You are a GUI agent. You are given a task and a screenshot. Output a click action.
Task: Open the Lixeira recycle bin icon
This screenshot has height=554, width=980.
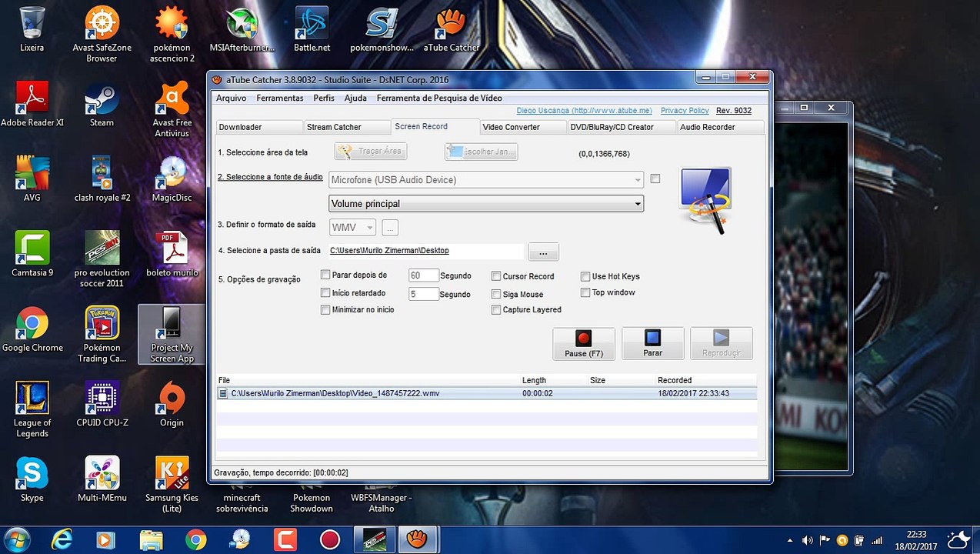tap(32, 29)
